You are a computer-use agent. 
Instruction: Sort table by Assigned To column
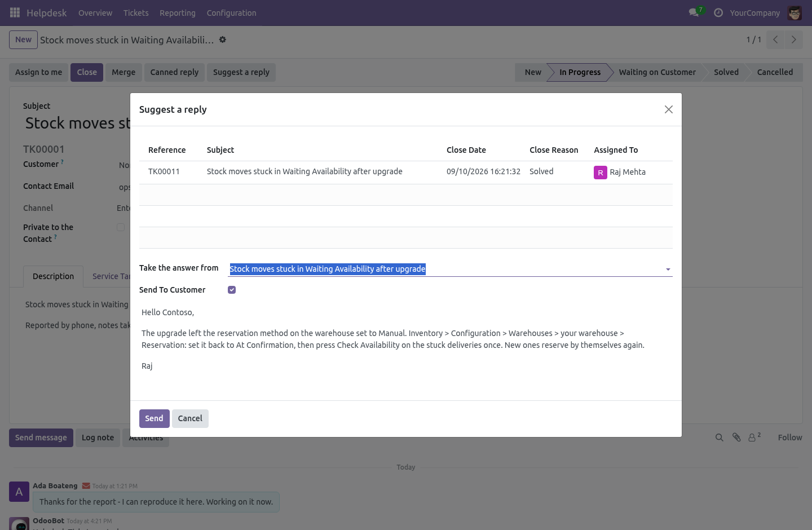tap(616, 150)
